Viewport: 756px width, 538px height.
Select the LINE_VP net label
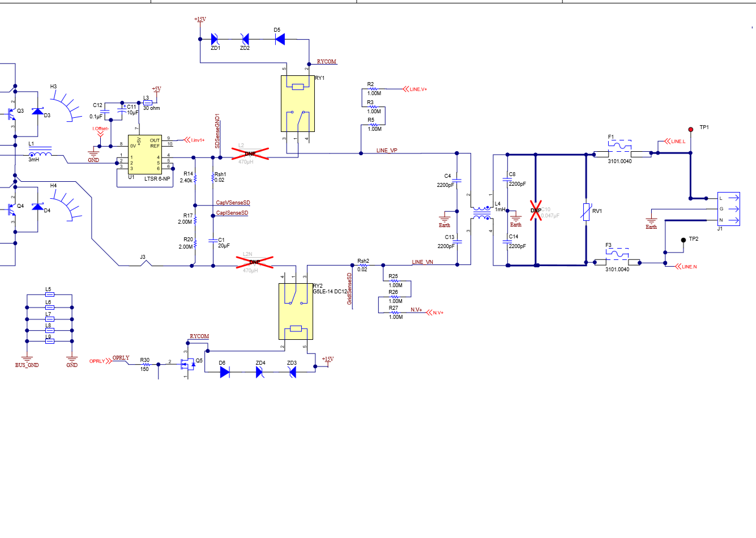click(x=387, y=151)
